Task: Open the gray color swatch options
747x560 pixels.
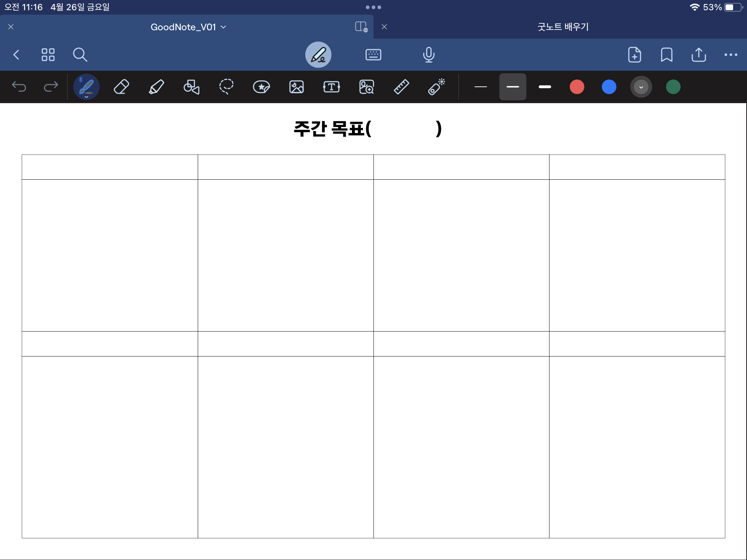Action: 641,87
